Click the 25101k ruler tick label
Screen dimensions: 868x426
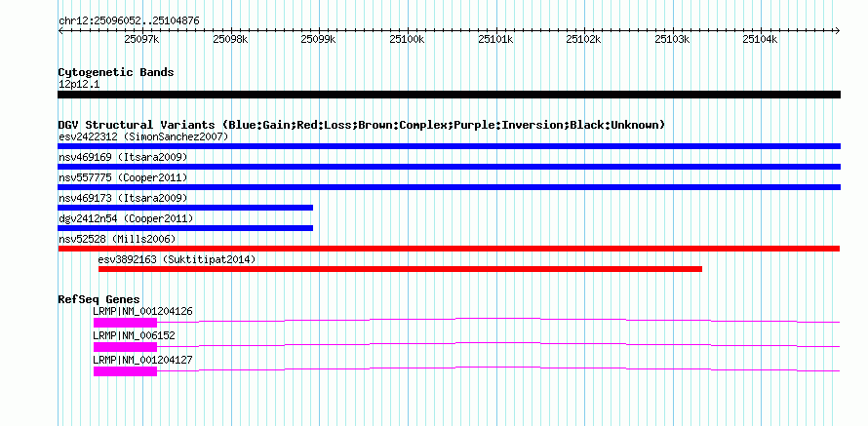tap(494, 39)
